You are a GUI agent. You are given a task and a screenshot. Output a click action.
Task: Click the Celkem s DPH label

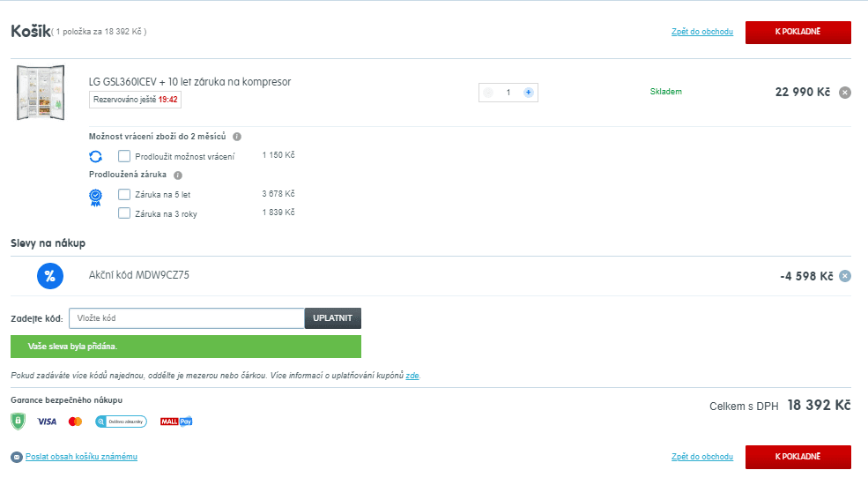click(x=744, y=407)
